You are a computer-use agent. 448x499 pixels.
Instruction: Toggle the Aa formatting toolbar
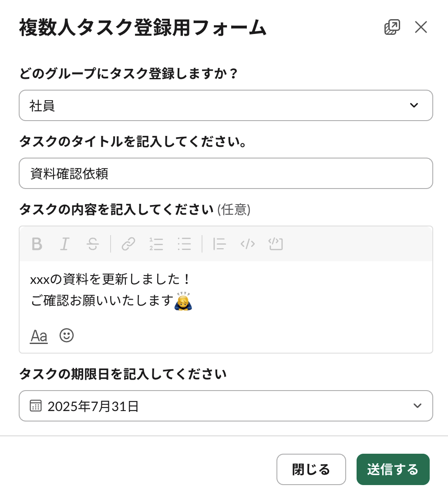[x=39, y=336]
